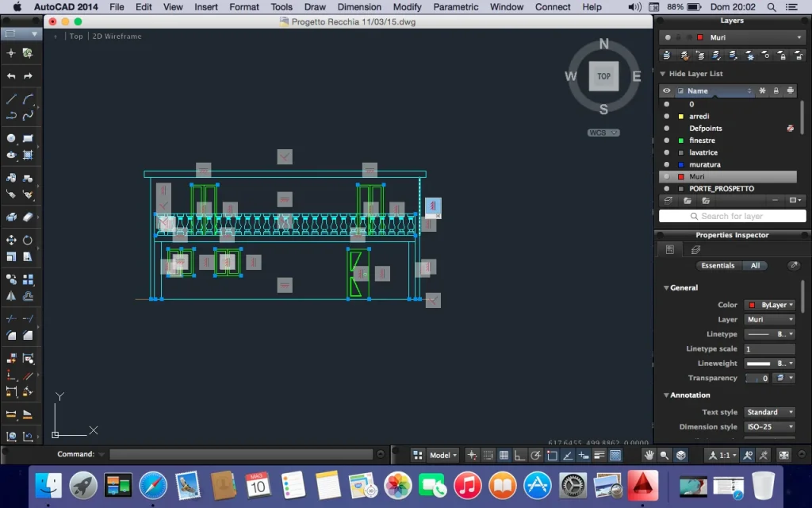The height and width of the screenshot is (508, 812).
Task: Open the Parametric menu
Action: (456, 7)
